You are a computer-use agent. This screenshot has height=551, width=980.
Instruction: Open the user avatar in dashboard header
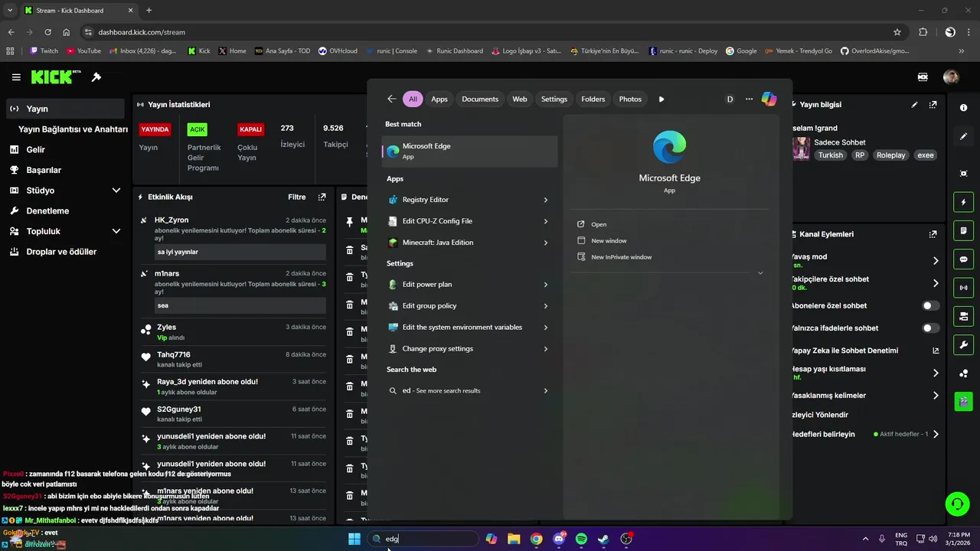(951, 77)
